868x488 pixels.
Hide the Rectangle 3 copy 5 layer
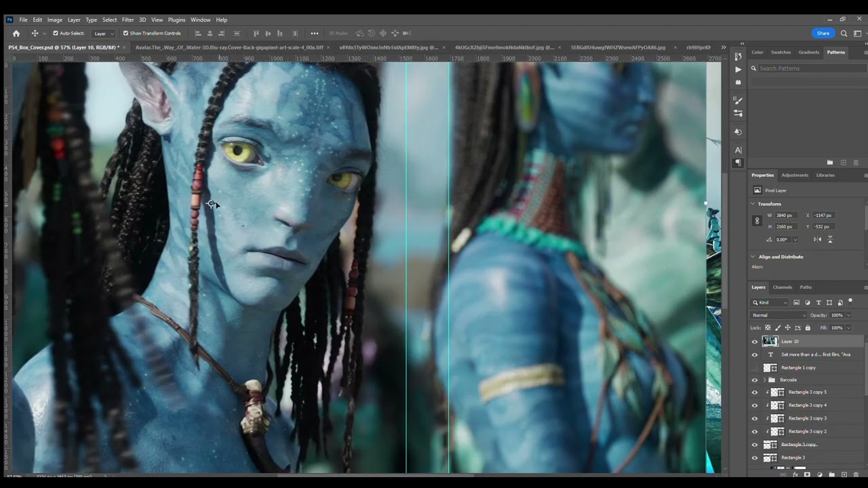tap(755, 392)
